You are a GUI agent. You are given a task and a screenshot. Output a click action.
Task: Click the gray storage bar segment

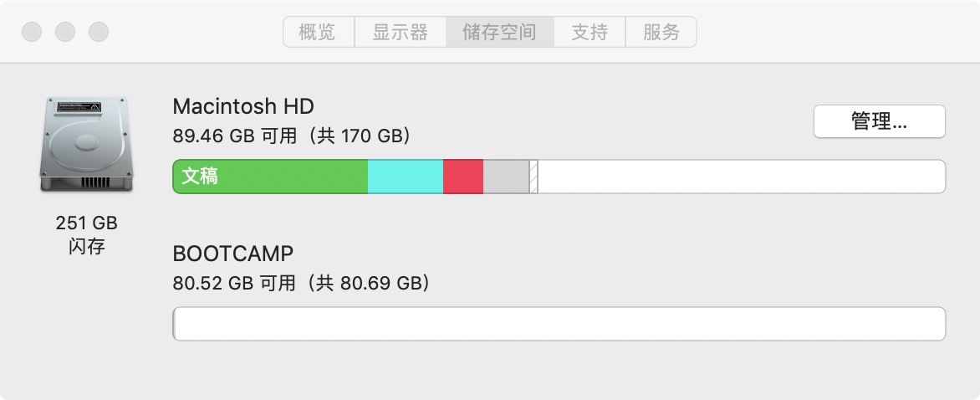[506, 177]
